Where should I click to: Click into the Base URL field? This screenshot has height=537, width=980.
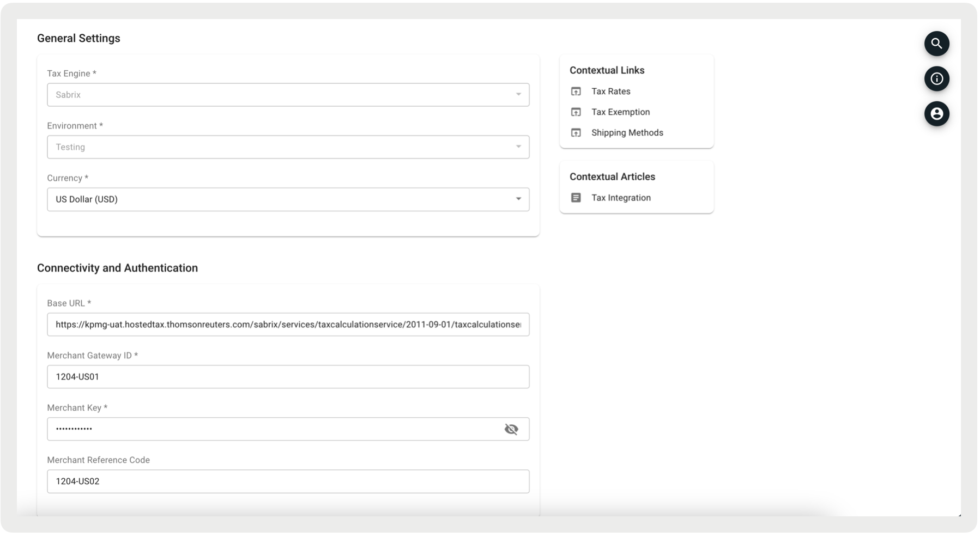coord(288,325)
